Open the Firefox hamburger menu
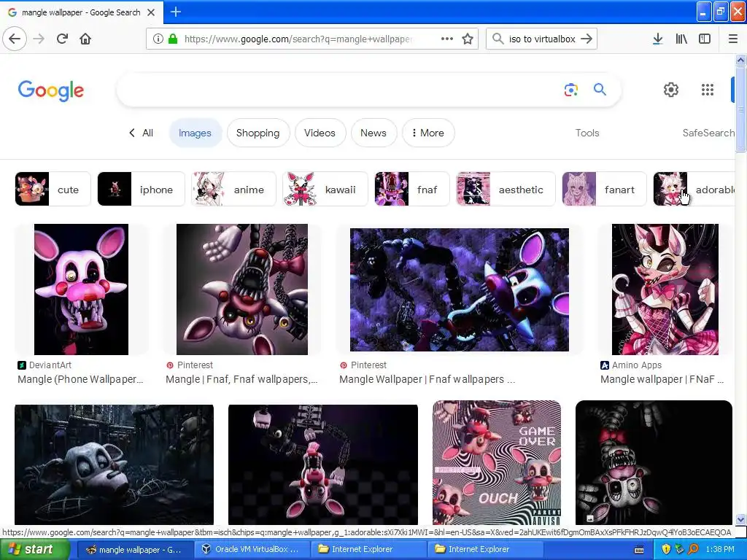747x560 pixels. tap(732, 39)
